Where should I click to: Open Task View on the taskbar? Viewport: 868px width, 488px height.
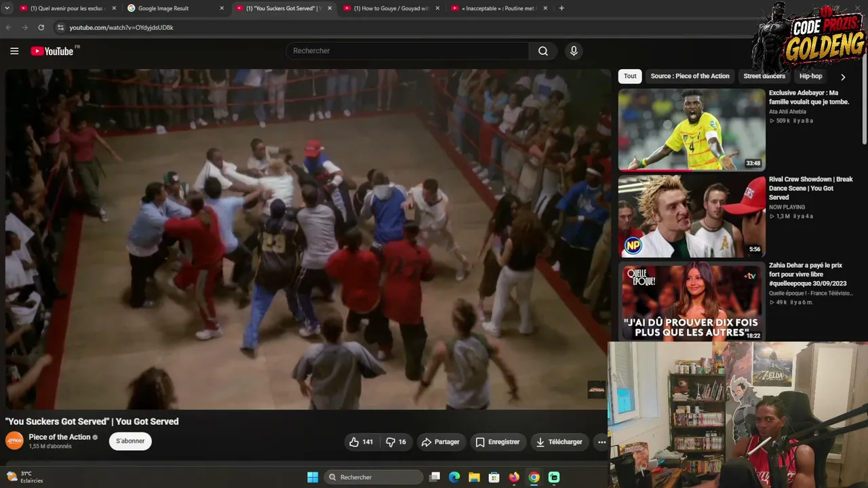pyautogui.click(x=435, y=477)
